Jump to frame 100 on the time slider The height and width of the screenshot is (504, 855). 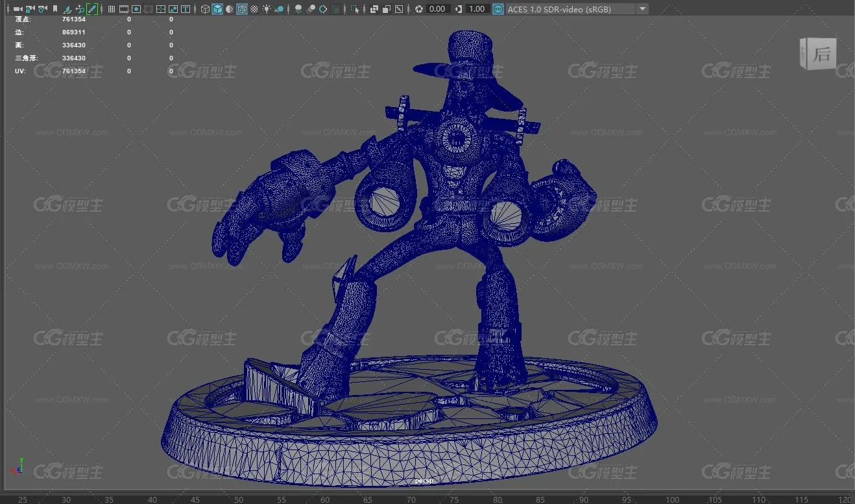(x=673, y=499)
